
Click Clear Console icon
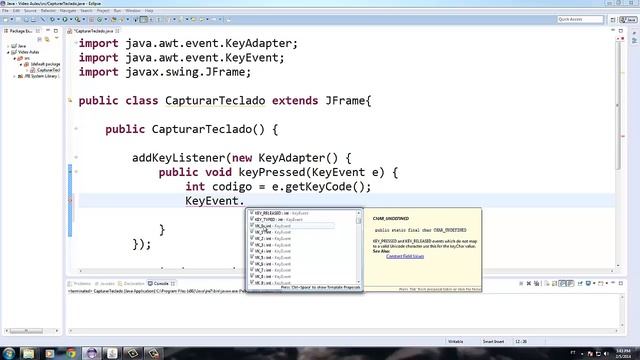point(547,283)
